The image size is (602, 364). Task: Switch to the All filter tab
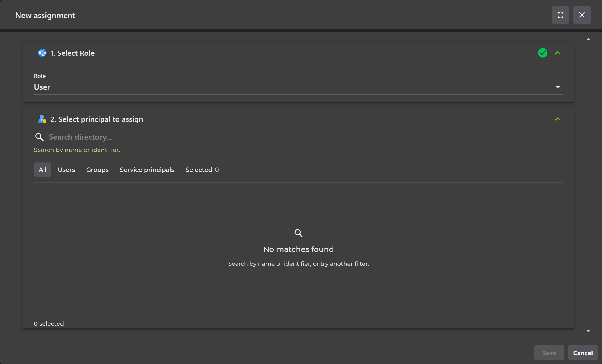pyautogui.click(x=42, y=170)
